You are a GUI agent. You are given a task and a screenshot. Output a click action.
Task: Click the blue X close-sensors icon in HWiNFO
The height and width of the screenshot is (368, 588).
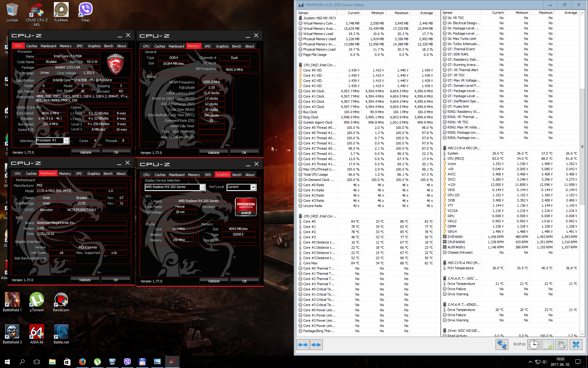click(576, 345)
